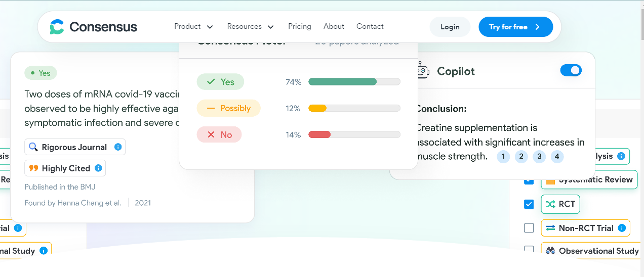The image size is (644, 277).
Task: Check the Non-RCT Trial checkbox
Action: (x=529, y=228)
